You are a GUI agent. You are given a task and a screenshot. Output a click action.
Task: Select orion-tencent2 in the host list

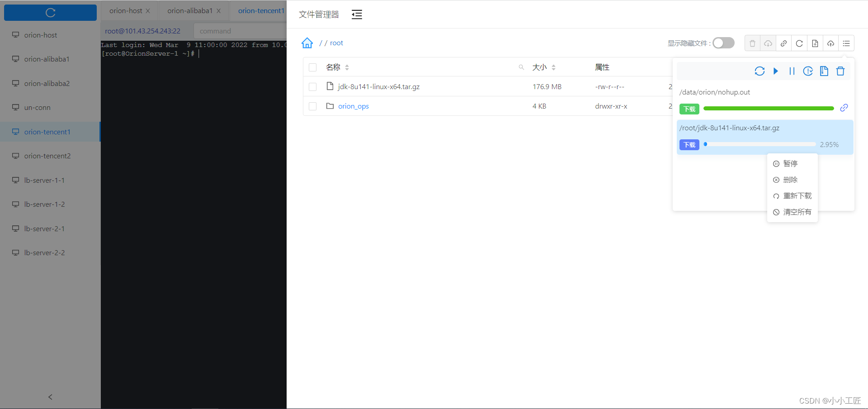pyautogui.click(x=47, y=156)
